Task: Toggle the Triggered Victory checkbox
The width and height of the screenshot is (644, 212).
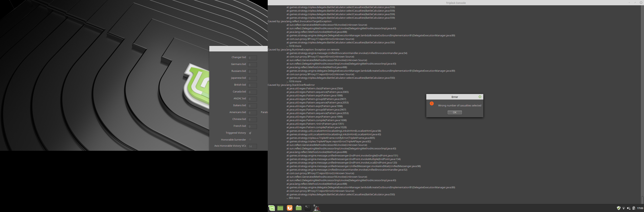Action: coord(250,133)
